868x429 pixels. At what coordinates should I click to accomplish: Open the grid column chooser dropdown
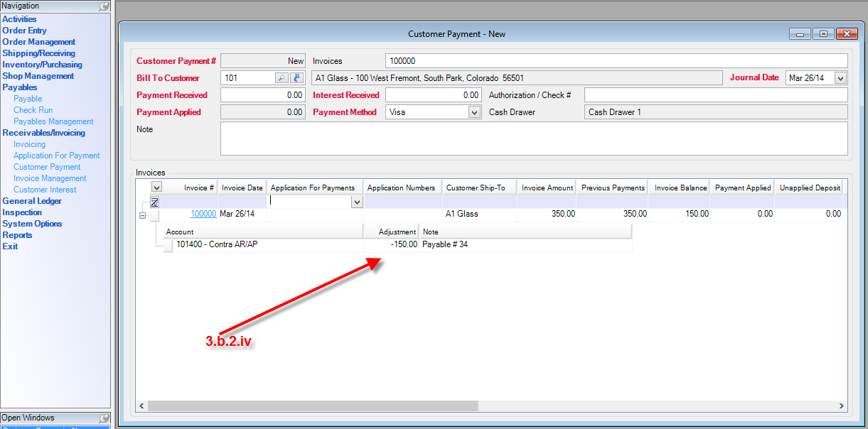pos(157,187)
